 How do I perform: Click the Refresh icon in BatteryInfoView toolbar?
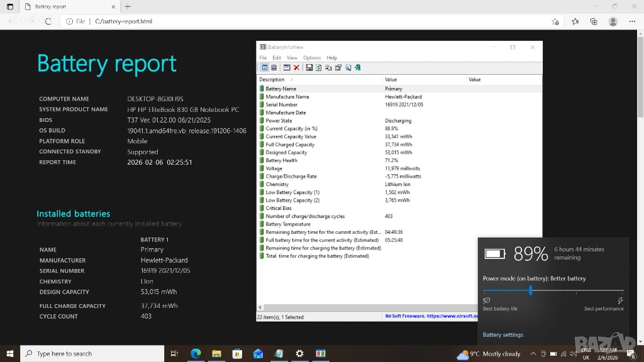click(319, 67)
